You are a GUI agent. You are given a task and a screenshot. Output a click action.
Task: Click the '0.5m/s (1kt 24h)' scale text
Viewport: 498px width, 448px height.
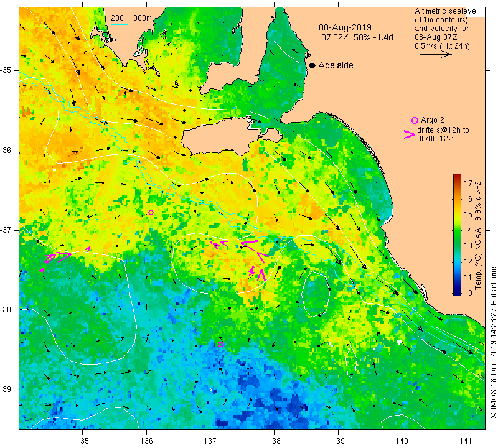click(x=442, y=46)
